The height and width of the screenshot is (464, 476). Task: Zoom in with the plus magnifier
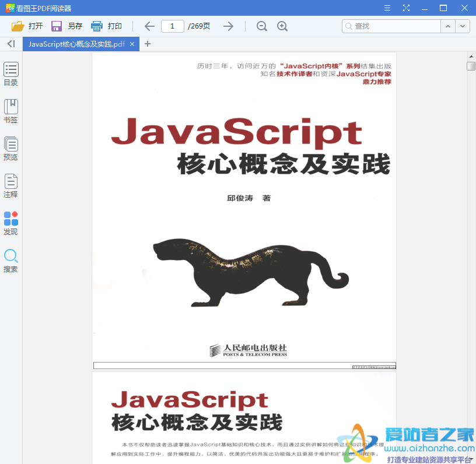[x=282, y=26]
